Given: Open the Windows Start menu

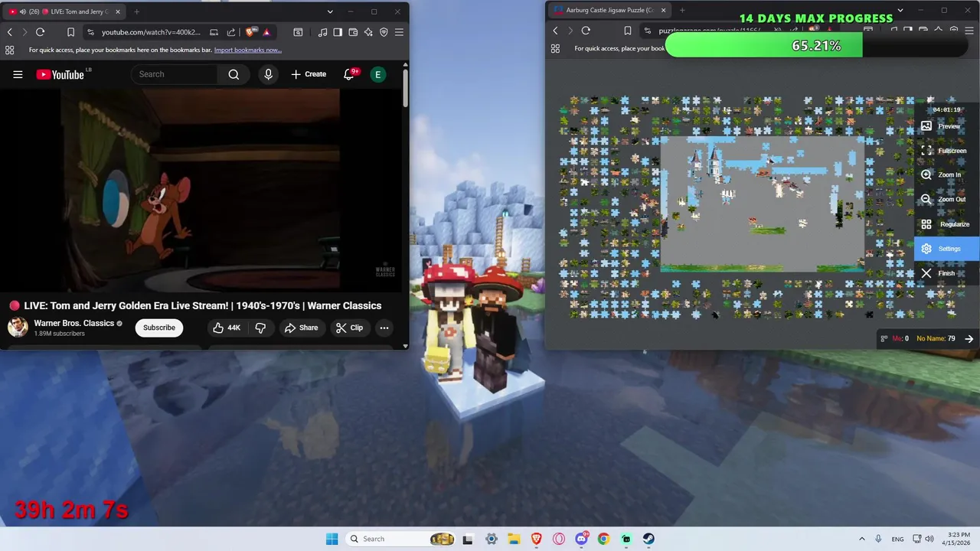Looking at the screenshot, I should click(x=332, y=539).
